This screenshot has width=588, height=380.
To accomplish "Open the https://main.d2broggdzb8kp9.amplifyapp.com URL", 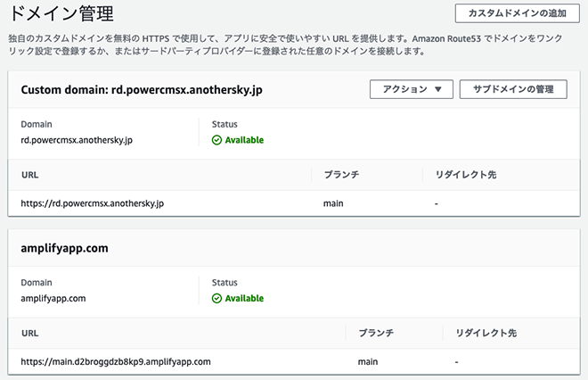I will point(116,362).
